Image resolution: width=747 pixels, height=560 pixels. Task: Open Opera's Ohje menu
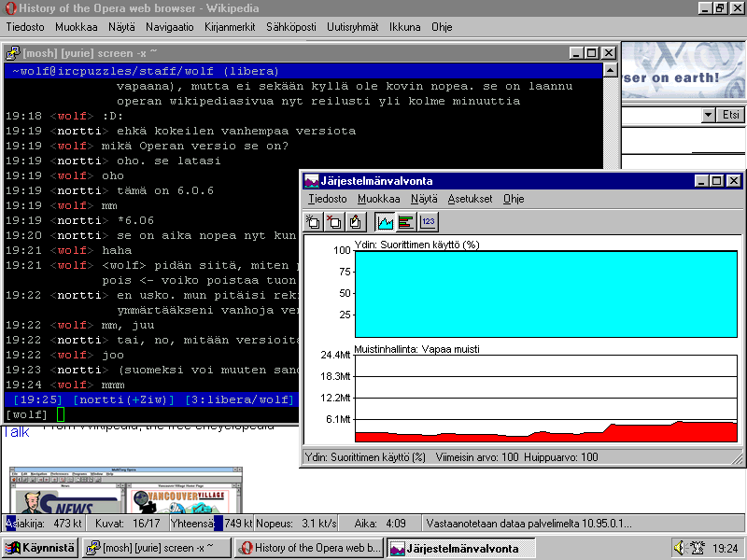[442, 27]
